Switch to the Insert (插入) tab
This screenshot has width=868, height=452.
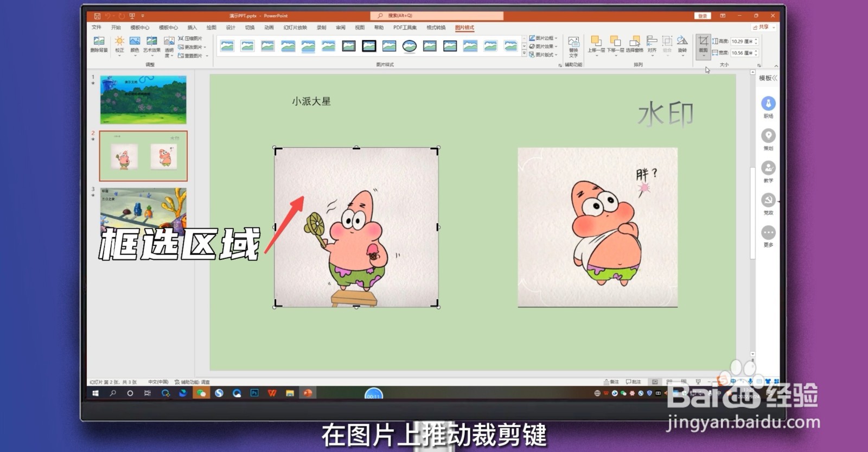[192, 27]
